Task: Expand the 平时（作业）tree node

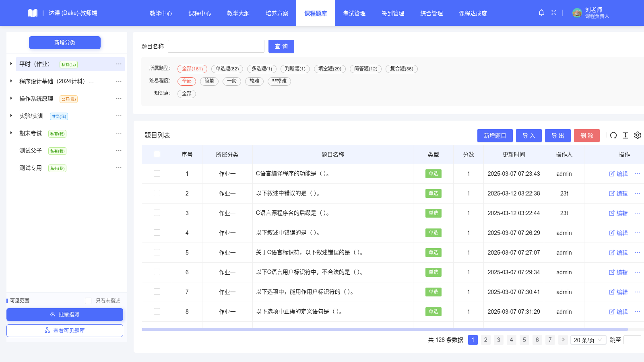Action: tap(11, 64)
